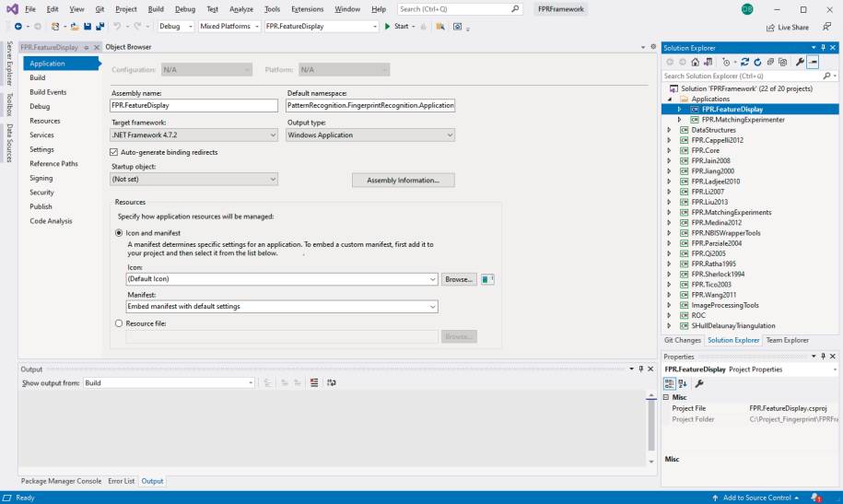The height and width of the screenshot is (504, 843).
Task: Click the Assembly Information button
Action: click(x=404, y=181)
